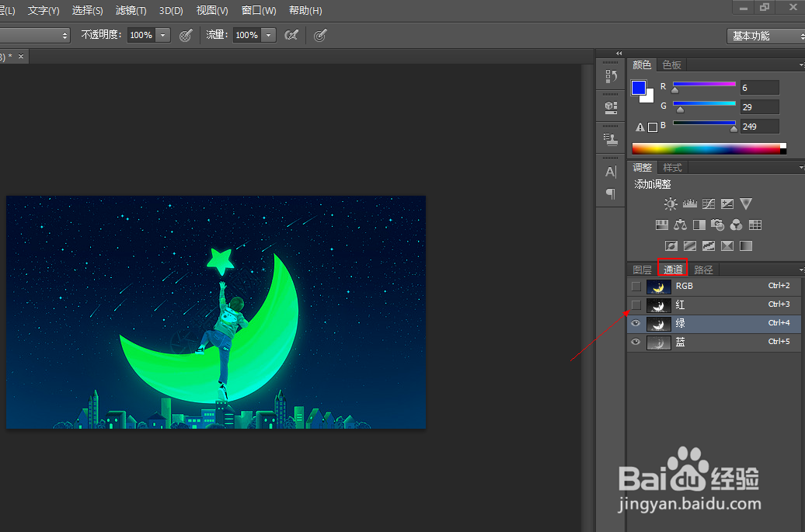Open the adjustments panel flyout menu

pos(801,168)
